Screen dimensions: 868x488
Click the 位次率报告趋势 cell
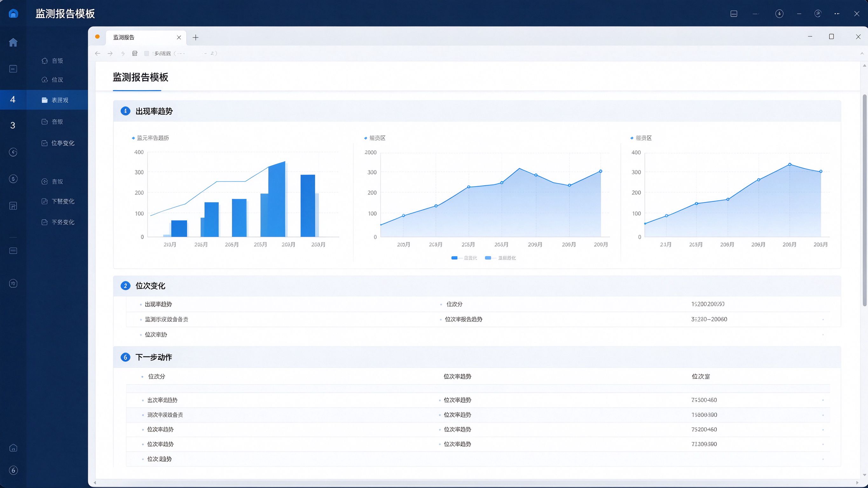[464, 319]
